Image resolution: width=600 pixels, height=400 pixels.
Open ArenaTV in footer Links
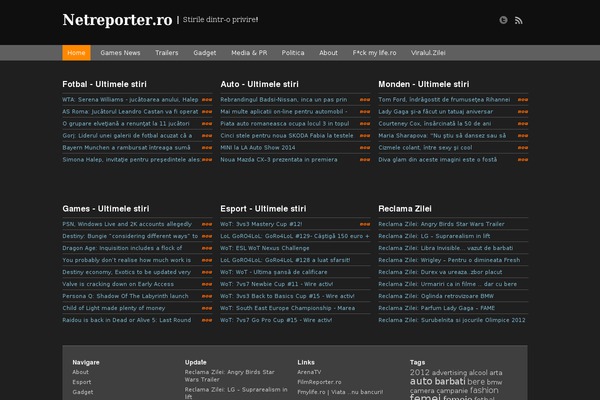(309, 372)
